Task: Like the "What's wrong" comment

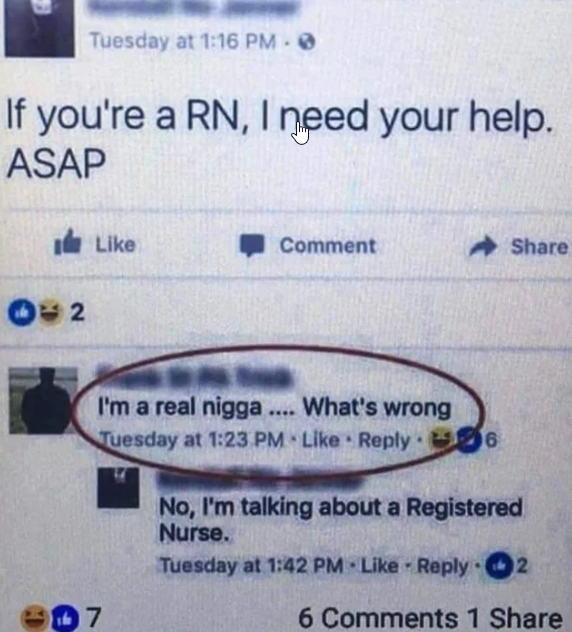Action: (x=321, y=440)
